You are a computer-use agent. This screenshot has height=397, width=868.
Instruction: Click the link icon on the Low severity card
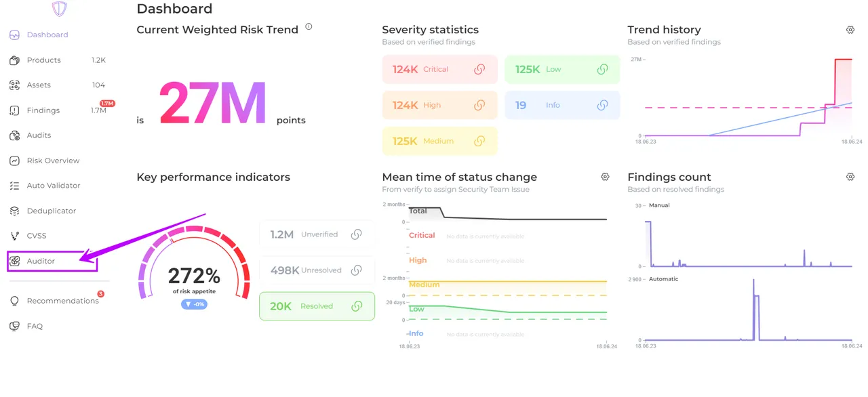[x=602, y=69]
